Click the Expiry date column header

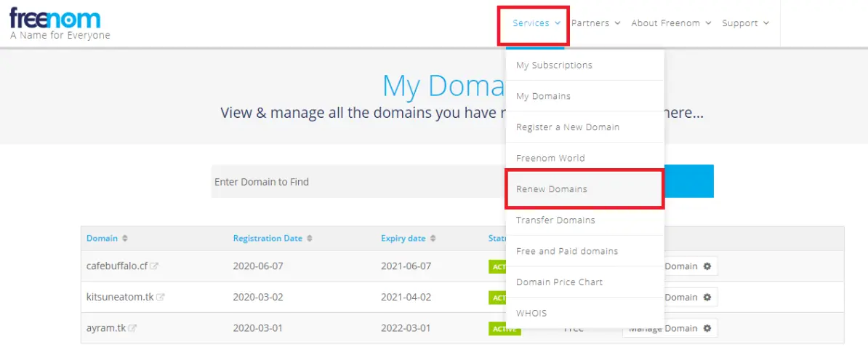403,238
